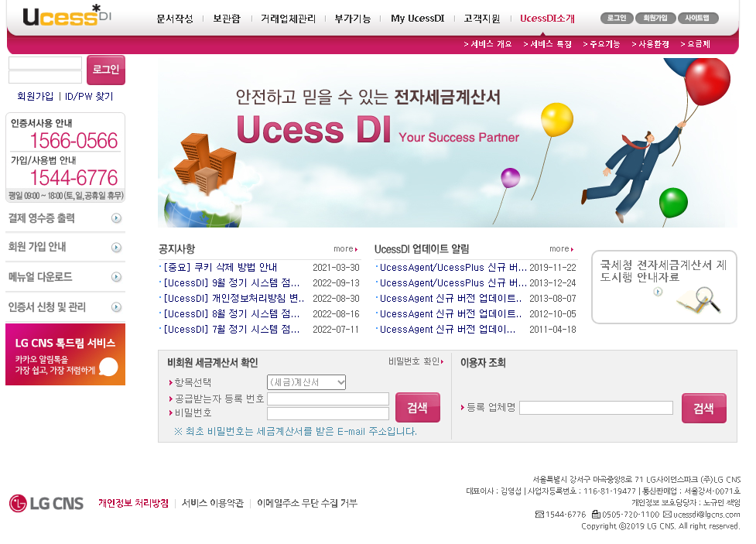Open notice [중요] 쿠키 삭제 방법 안내
The image size is (756, 544).
[221, 267]
